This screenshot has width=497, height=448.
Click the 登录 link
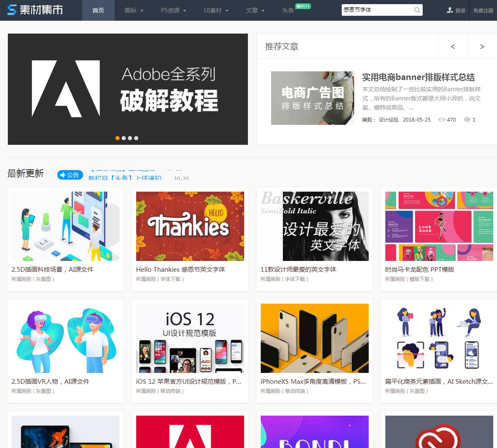coord(460,10)
